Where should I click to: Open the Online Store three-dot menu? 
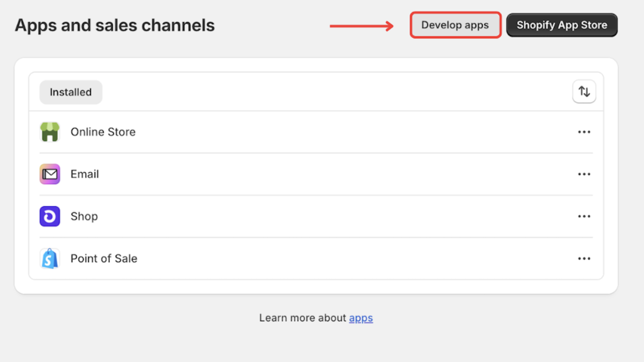click(x=584, y=132)
